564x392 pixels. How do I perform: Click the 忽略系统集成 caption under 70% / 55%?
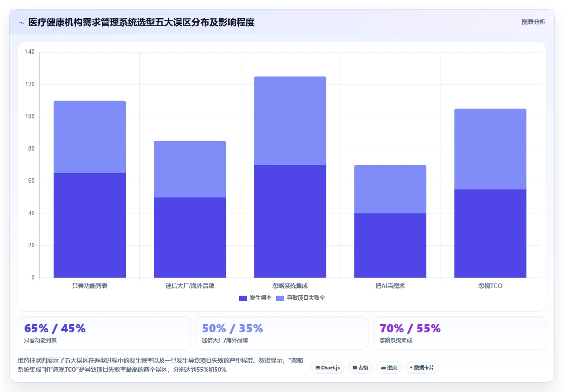[396, 340]
